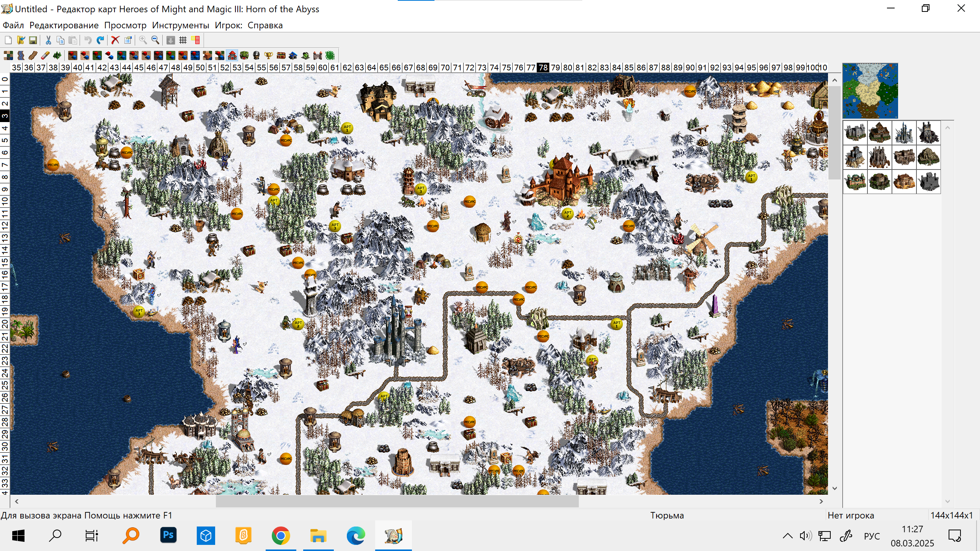Redo with the blue arrow icon
980x551 pixels.
point(100,40)
